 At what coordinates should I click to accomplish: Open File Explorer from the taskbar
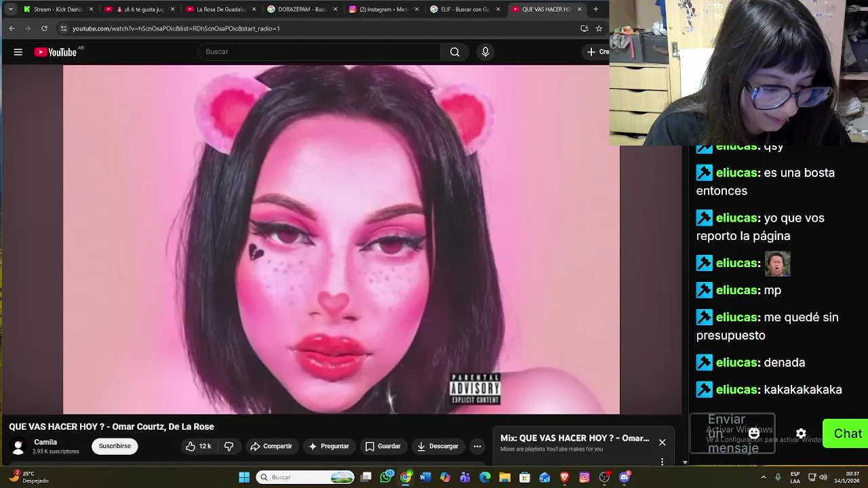click(x=505, y=477)
